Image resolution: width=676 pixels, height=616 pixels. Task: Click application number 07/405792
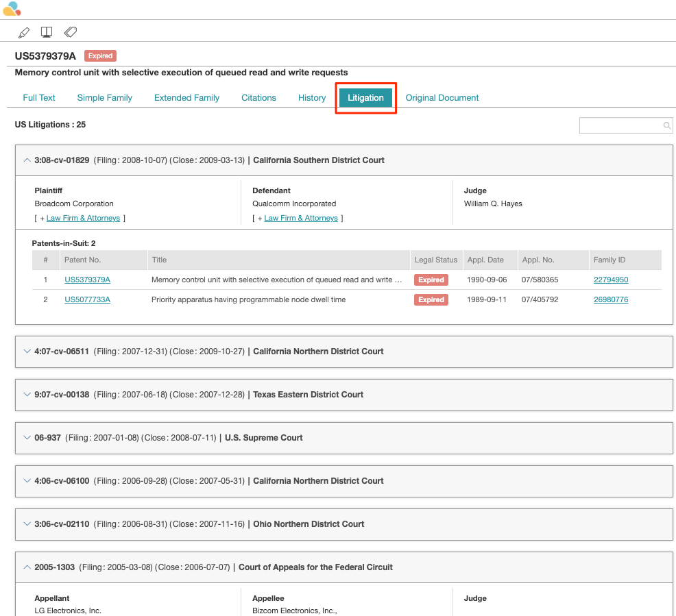coord(540,299)
